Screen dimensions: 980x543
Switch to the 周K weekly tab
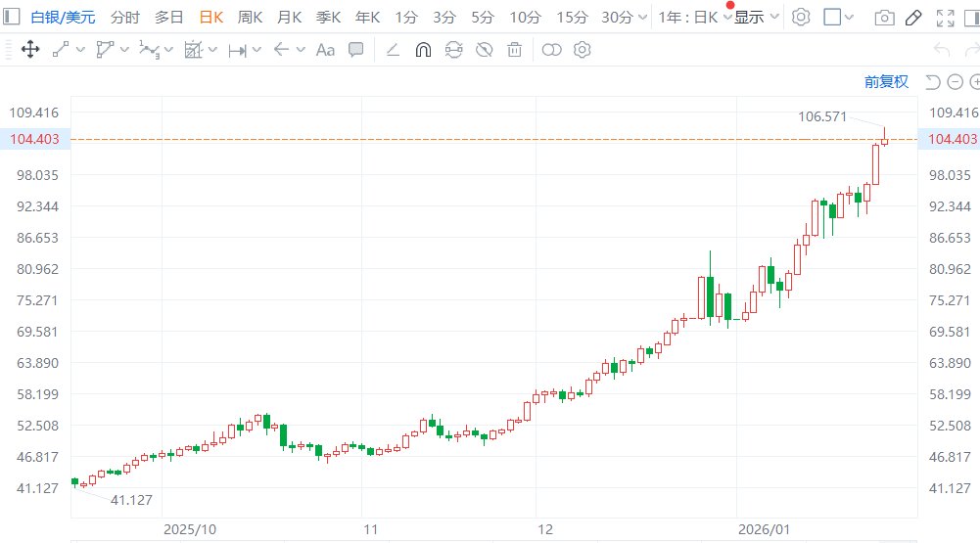tap(250, 18)
